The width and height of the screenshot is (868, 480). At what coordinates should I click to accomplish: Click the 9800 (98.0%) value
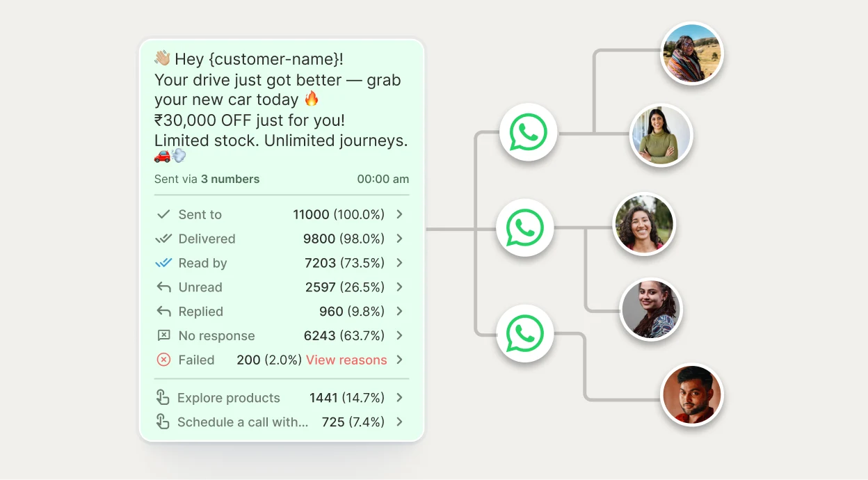click(344, 239)
